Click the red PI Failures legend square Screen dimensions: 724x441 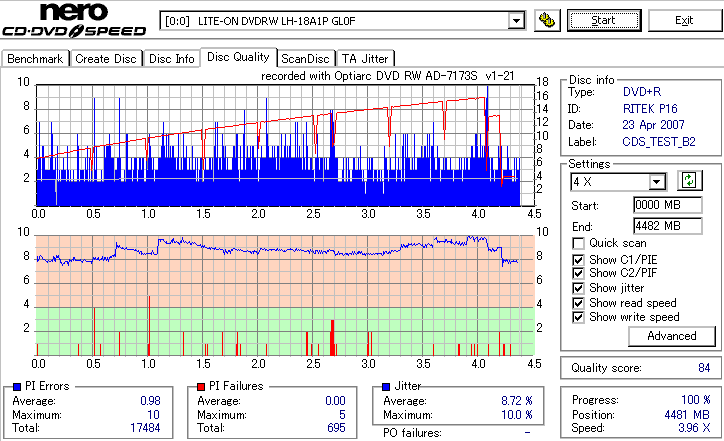point(201,387)
